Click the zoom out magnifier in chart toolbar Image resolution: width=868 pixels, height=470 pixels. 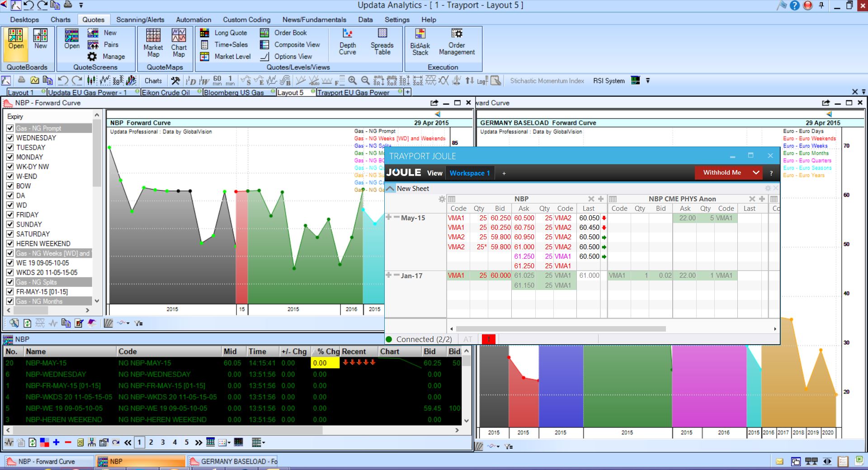tap(365, 81)
